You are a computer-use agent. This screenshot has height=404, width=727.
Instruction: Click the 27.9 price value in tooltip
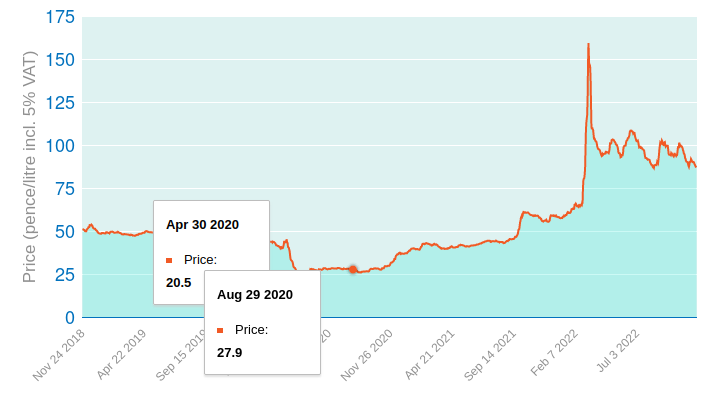[230, 352]
